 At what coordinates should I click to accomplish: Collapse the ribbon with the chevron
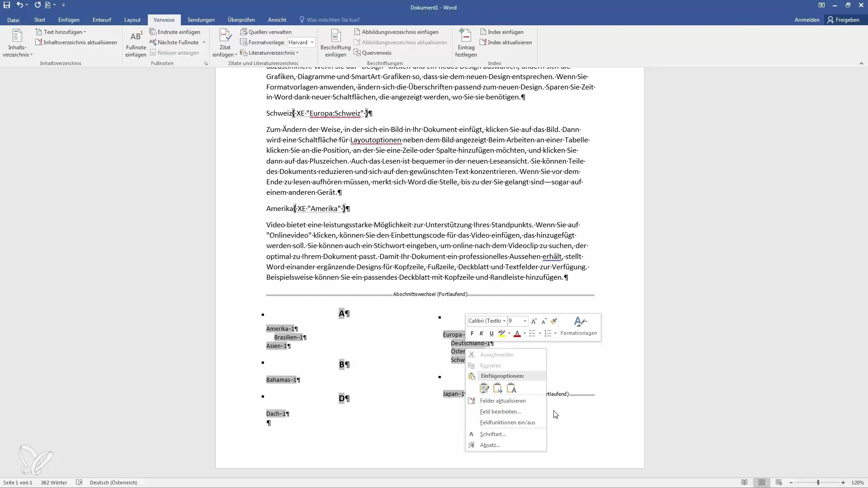pos(861,64)
